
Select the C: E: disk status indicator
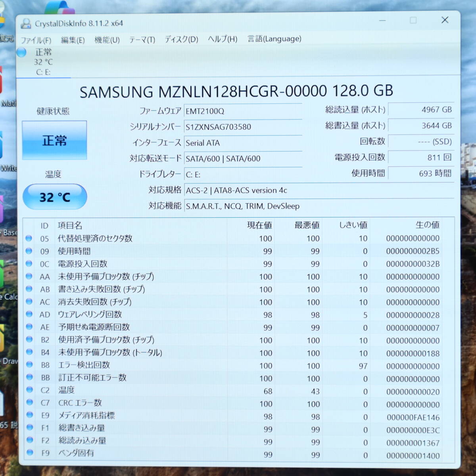coord(43,62)
